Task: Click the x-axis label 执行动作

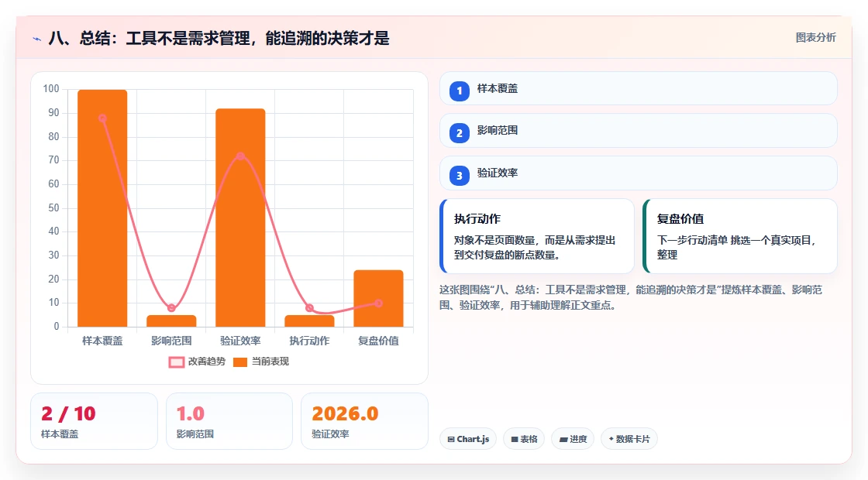Action: [309, 341]
